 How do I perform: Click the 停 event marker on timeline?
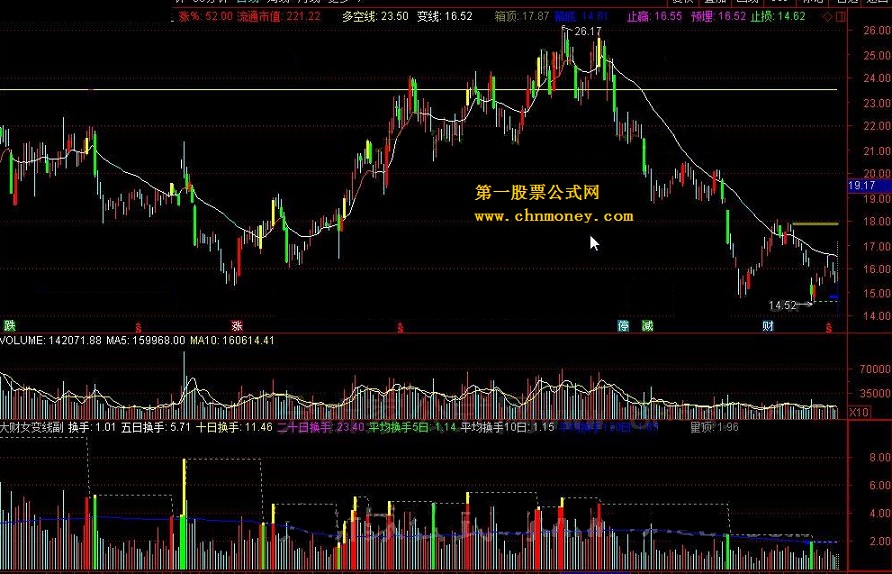[623, 326]
